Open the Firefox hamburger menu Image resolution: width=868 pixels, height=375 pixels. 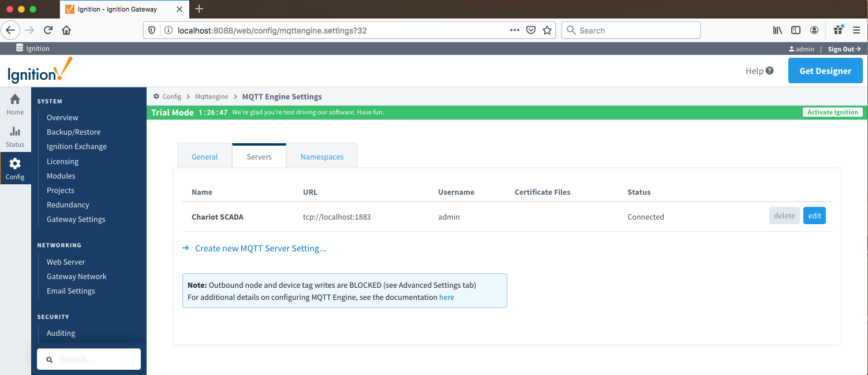point(856,30)
